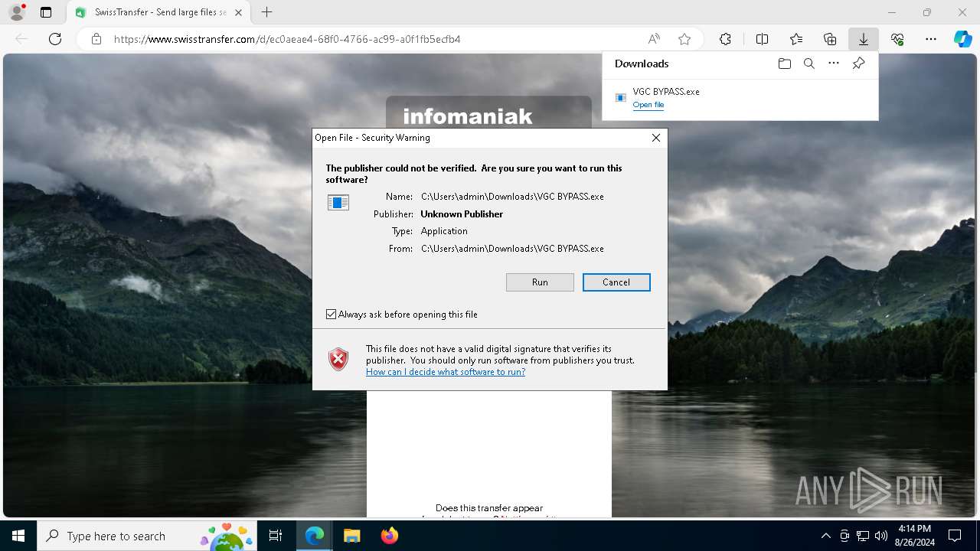Open downloads folder icon in Downloads panel
Screen dimensions: 980x551
(x=784, y=64)
